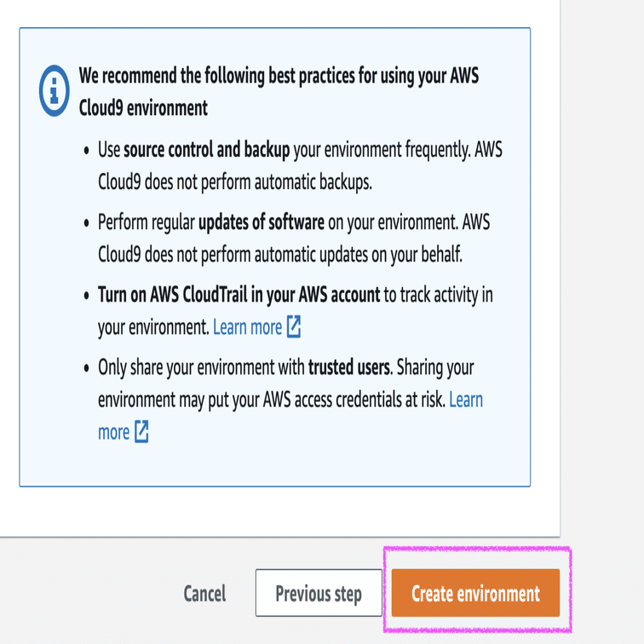644x644 pixels.
Task: Click the bullet dot before 'Use source control'
Action: tap(88, 152)
